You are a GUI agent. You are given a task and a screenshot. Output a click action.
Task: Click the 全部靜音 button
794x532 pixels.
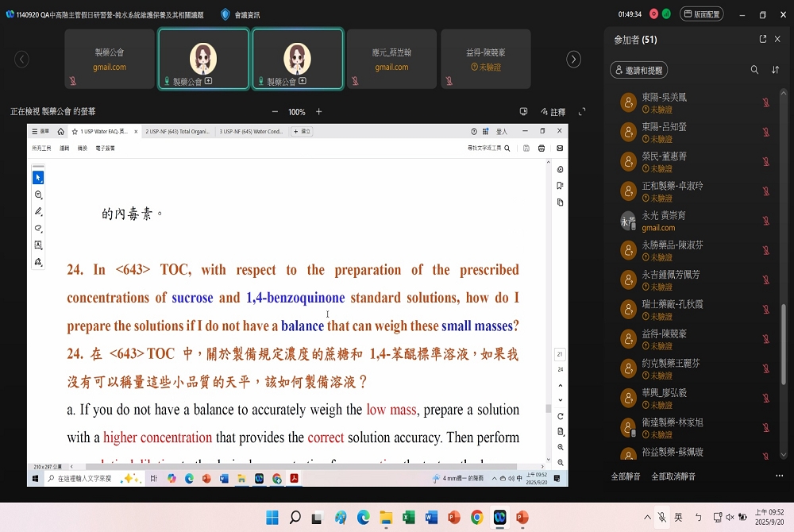[626, 476]
